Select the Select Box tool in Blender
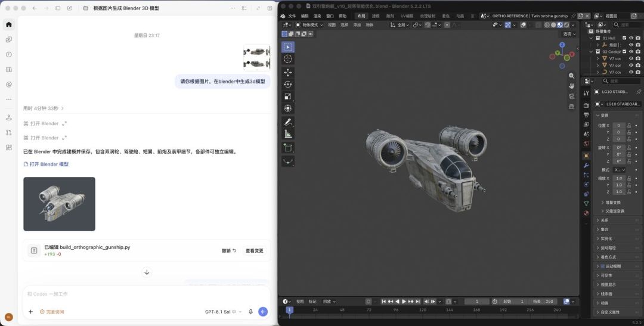This screenshot has width=644, height=326. (287, 47)
